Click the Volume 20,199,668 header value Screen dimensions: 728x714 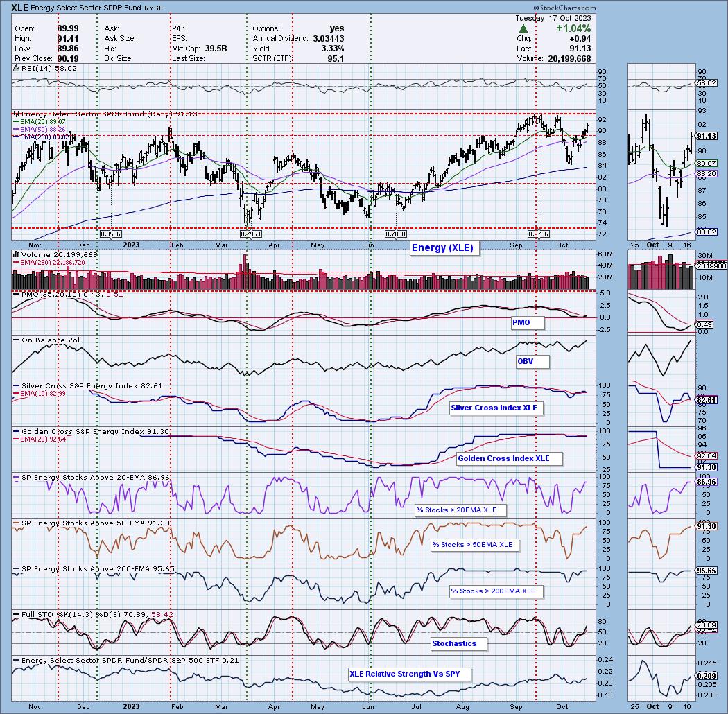[x=569, y=58]
